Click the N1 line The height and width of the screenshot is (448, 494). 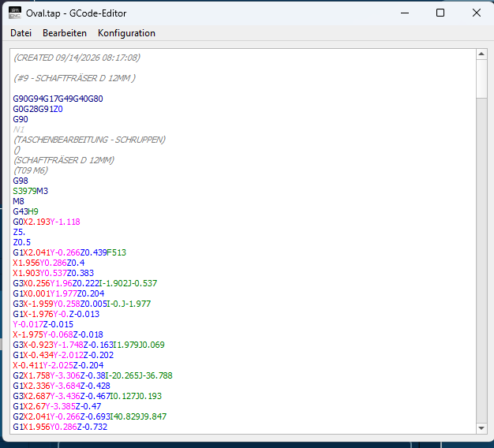coord(19,129)
